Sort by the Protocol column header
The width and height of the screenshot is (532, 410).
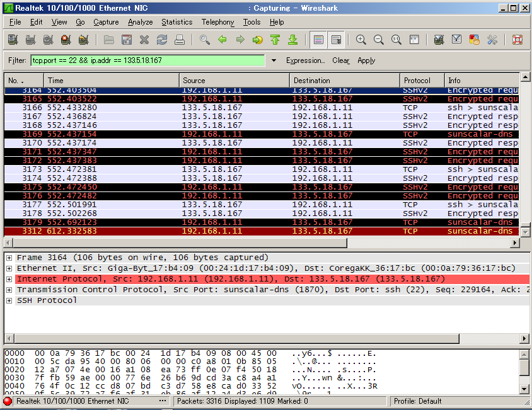[x=422, y=81]
